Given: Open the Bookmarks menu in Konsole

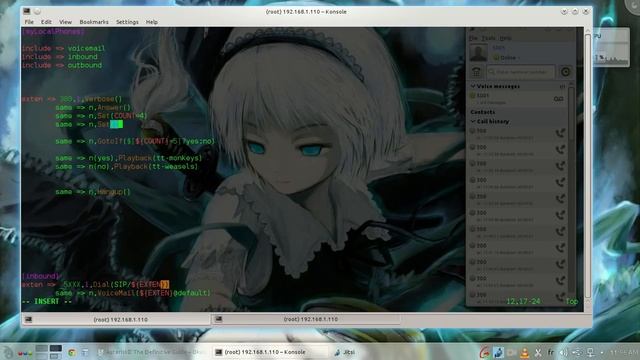Looking at the screenshot, I should (x=94, y=22).
